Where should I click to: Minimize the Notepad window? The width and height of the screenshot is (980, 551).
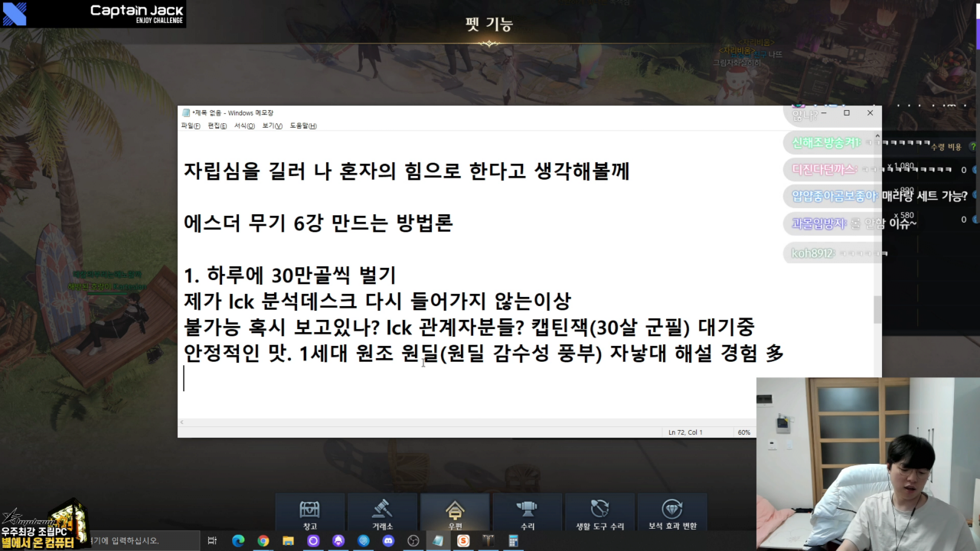pos(823,113)
